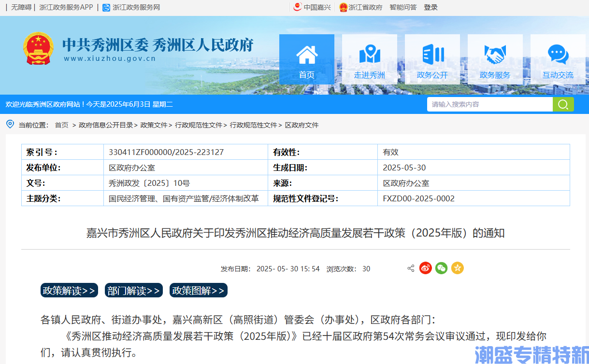This screenshot has width=589, height=364.
Task: Click the green search magnifier button
Action: point(563,104)
